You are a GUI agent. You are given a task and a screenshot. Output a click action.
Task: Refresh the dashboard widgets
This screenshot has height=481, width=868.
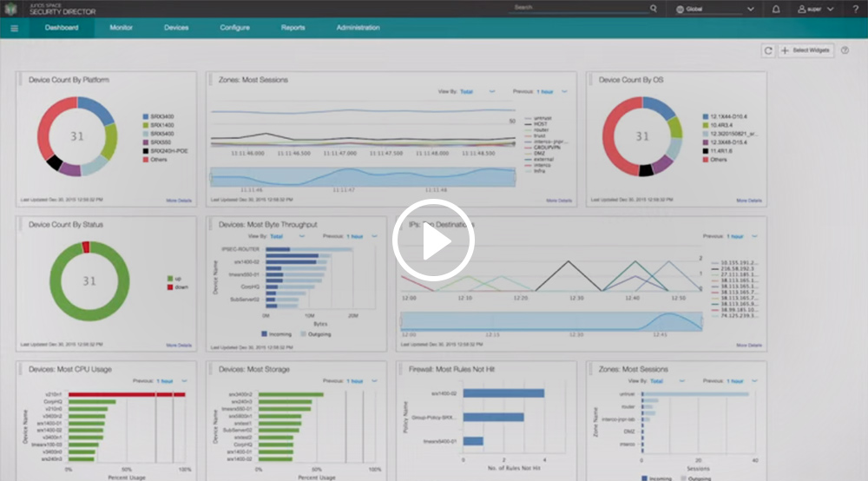coord(768,50)
